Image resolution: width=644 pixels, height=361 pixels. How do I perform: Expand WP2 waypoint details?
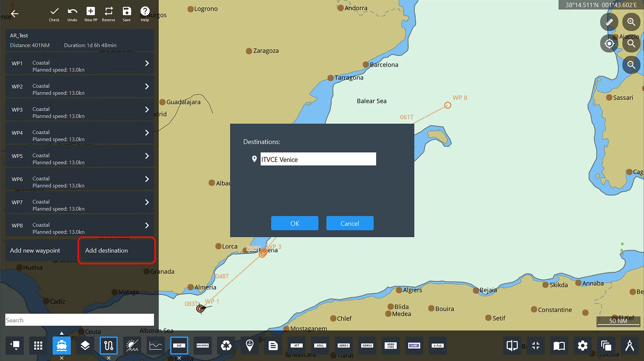click(147, 87)
